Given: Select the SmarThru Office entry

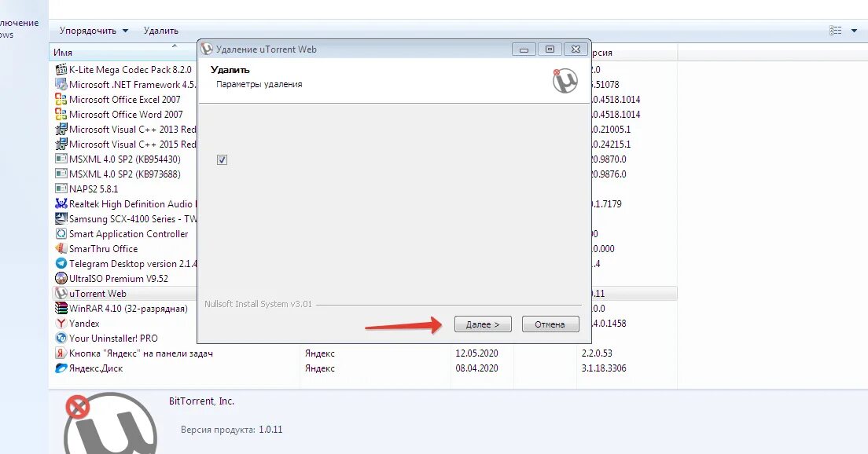Looking at the screenshot, I should coord(104,249).
